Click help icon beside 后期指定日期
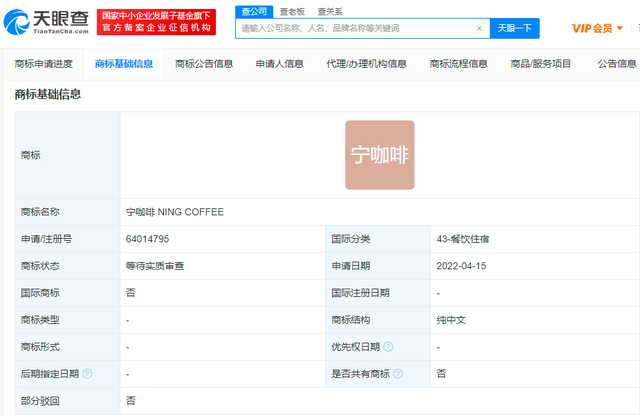Image resolution: width=640 pixels, height=416 pixels. (x=87, y=373)
